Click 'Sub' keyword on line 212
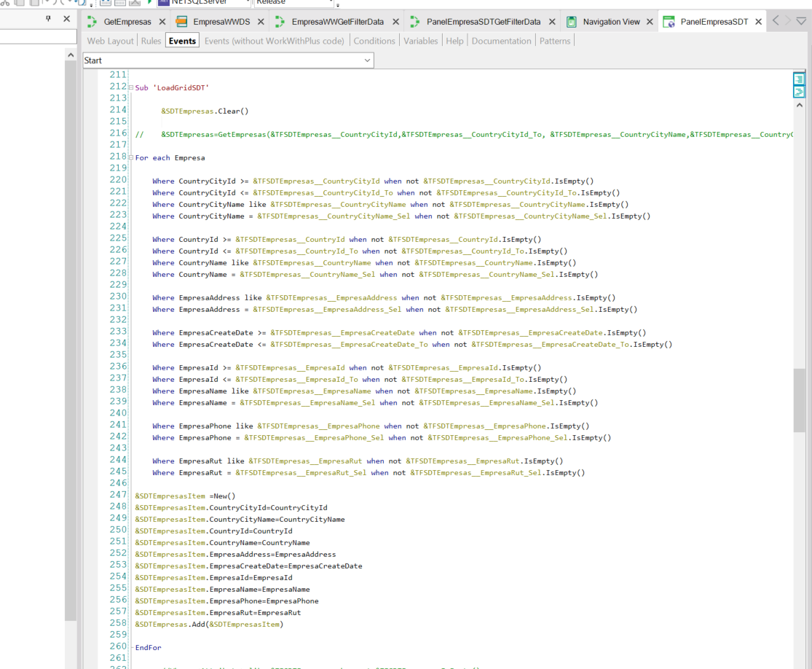 [x=141, y=87]
